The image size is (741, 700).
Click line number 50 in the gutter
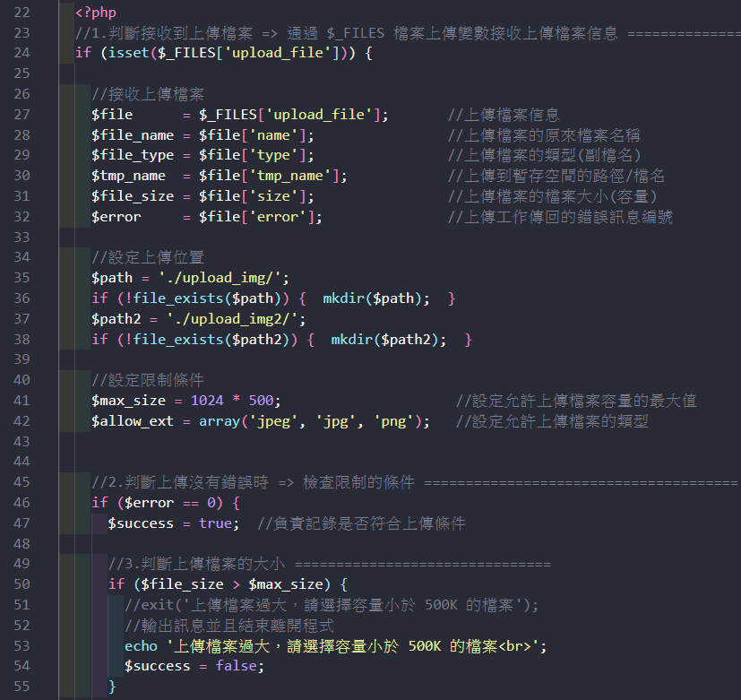[22, 584]
